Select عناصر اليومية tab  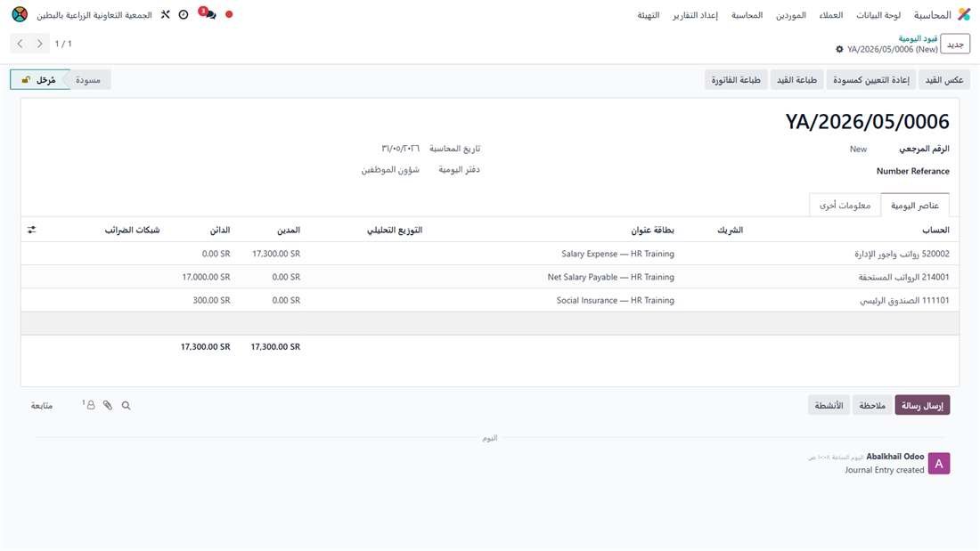tap(915, 206)
